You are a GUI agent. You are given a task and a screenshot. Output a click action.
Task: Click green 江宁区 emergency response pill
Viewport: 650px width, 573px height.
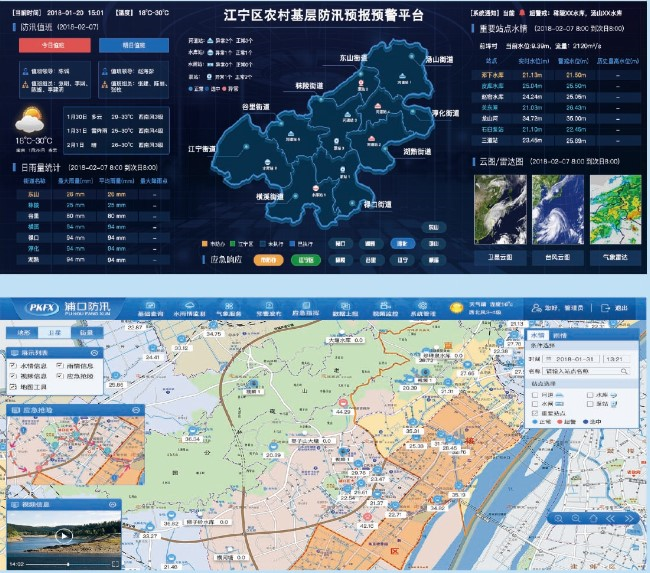[x=306, y=260]
